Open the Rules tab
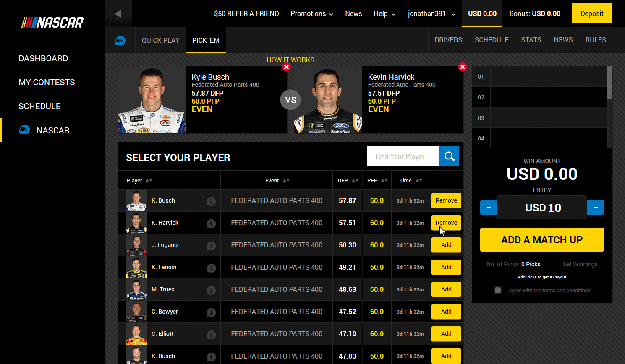 (596, 40)
